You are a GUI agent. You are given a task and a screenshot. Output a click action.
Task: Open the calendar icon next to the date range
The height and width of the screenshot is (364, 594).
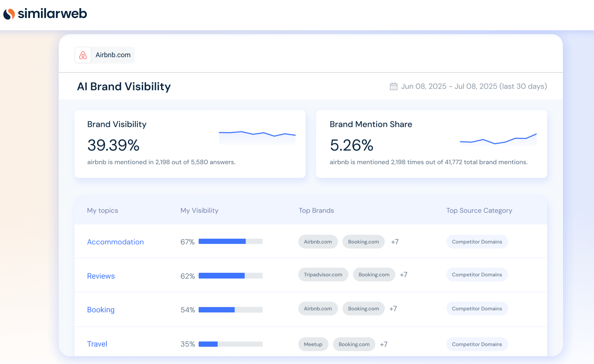click(393, 86)
